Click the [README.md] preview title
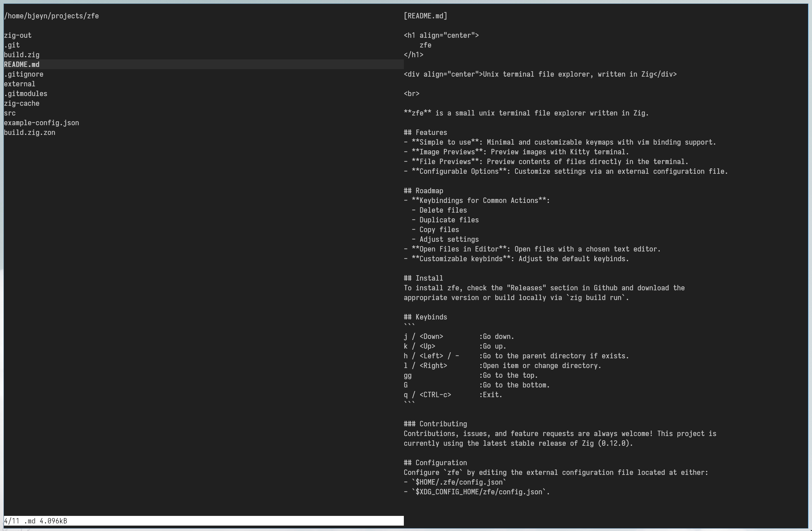This screenshot has height=531, width=812. [425, 16]
